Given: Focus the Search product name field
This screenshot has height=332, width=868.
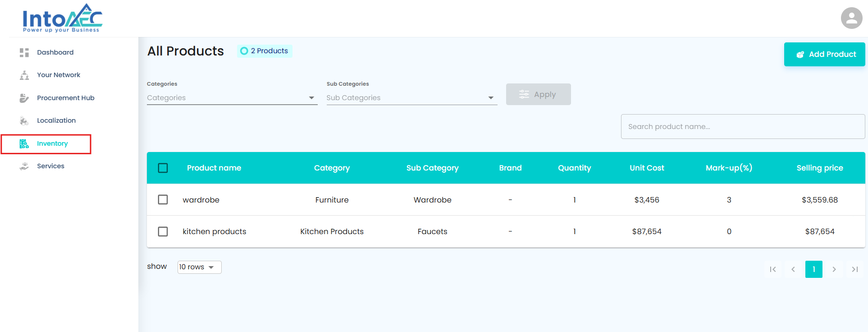Looking at the screenshot, I should coord(743,126).
